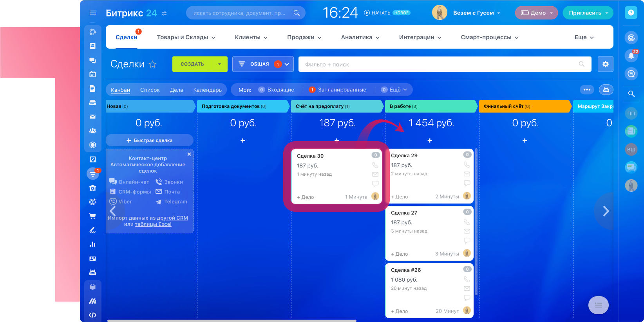Click the Фильтр + поиск field
Viewport: 644px width, 322px height.
click(x=445, y=64)
